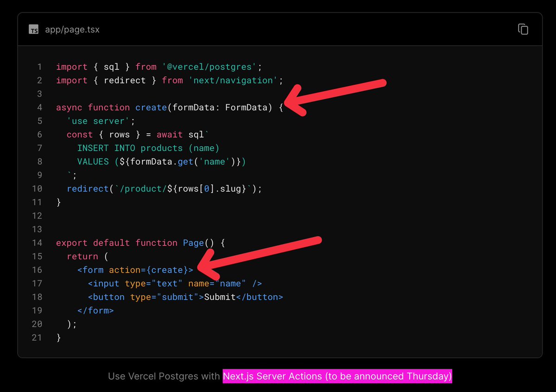The height and width of the screenshot is (392, 556).
Task: Click the 'use server' directive
Action: (x=98, y=121)
